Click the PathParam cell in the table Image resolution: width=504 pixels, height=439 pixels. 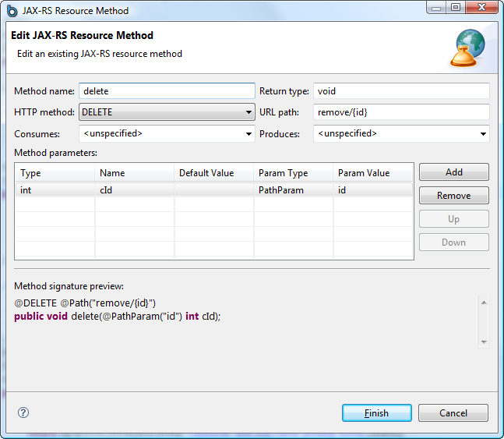pyautogui.click(x=293, y=190)
